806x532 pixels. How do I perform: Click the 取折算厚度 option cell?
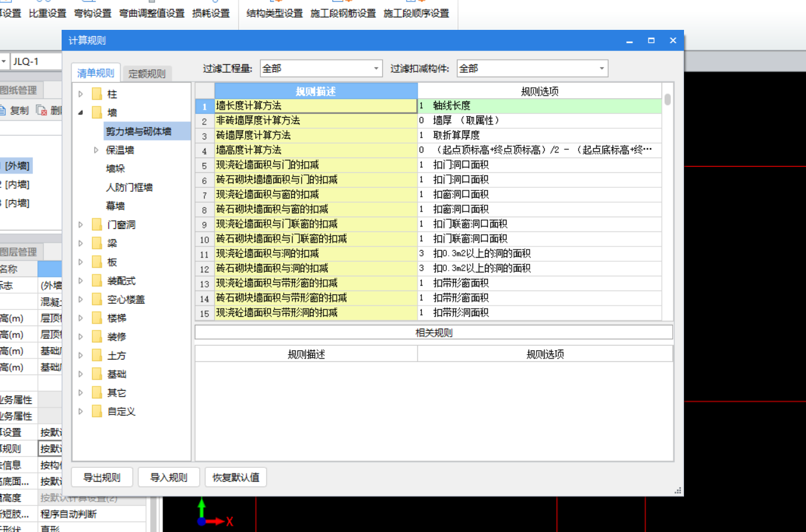[540, 135]
